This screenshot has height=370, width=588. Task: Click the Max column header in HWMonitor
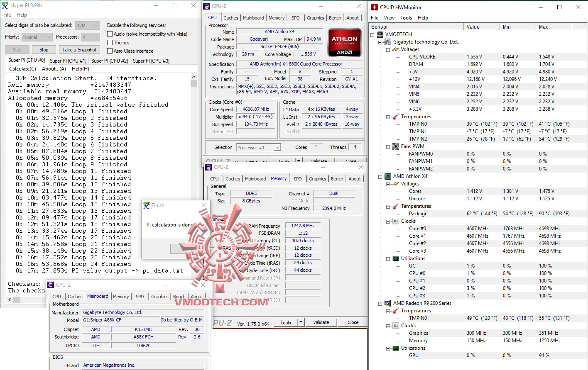pyautogui.click(x=554, y=27)
